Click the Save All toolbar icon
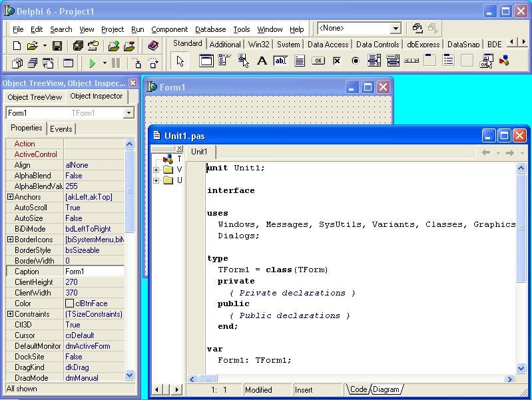The image size is (532, 400). (78, 45)
